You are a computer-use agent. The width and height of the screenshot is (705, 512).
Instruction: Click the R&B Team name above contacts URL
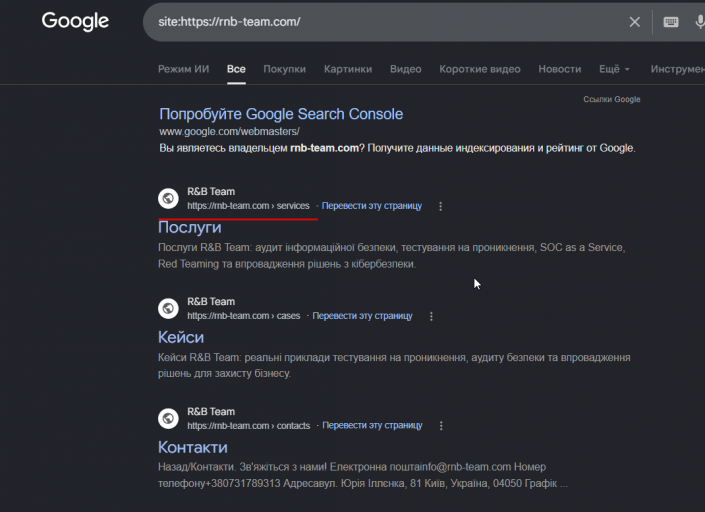[x=211, y=412]
